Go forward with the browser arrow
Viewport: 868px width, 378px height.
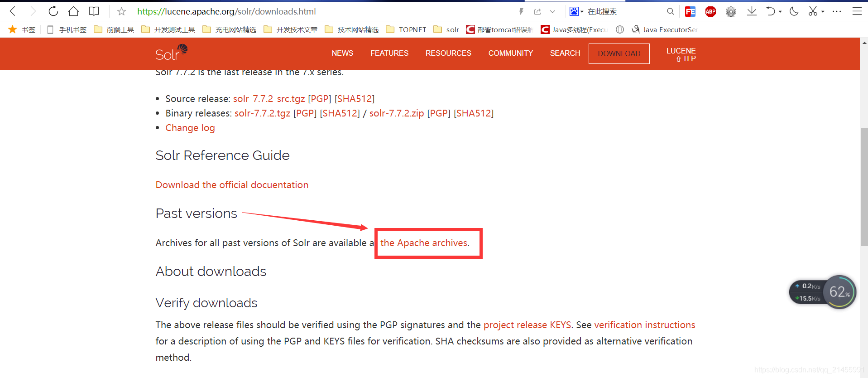[x=33, y=11]
